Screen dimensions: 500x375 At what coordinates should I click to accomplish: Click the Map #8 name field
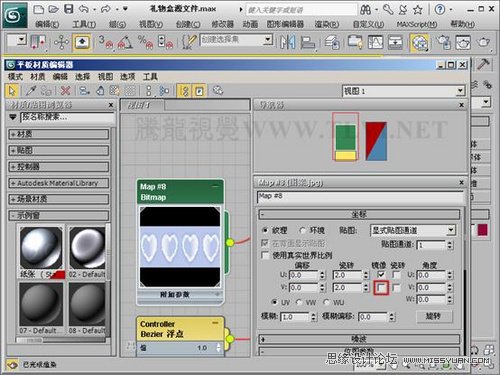[361, 197]
